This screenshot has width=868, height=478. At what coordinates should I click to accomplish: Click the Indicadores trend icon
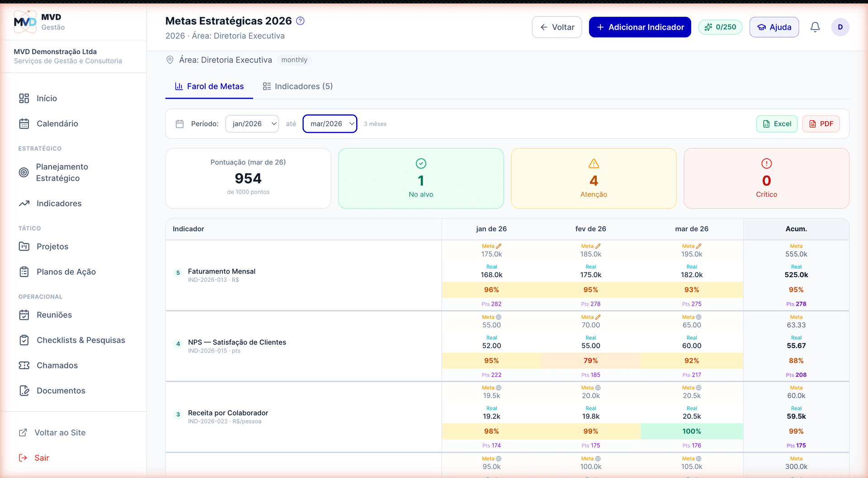[24, 204]
